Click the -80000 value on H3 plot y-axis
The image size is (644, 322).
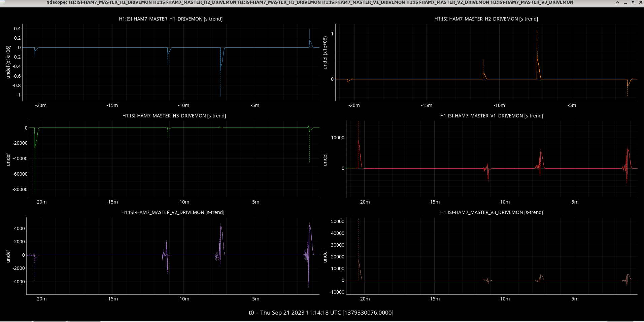pyautogui.click(x=20, y=189)
